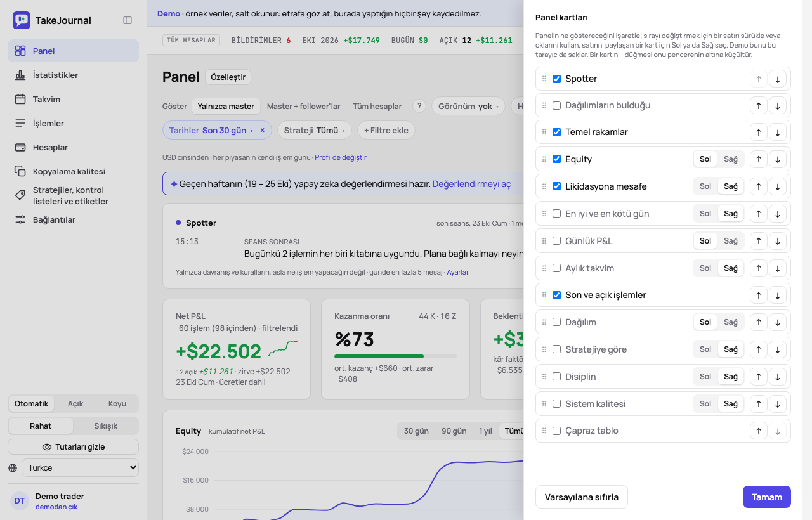Go to Takvim in sidebar

[73, 99]
